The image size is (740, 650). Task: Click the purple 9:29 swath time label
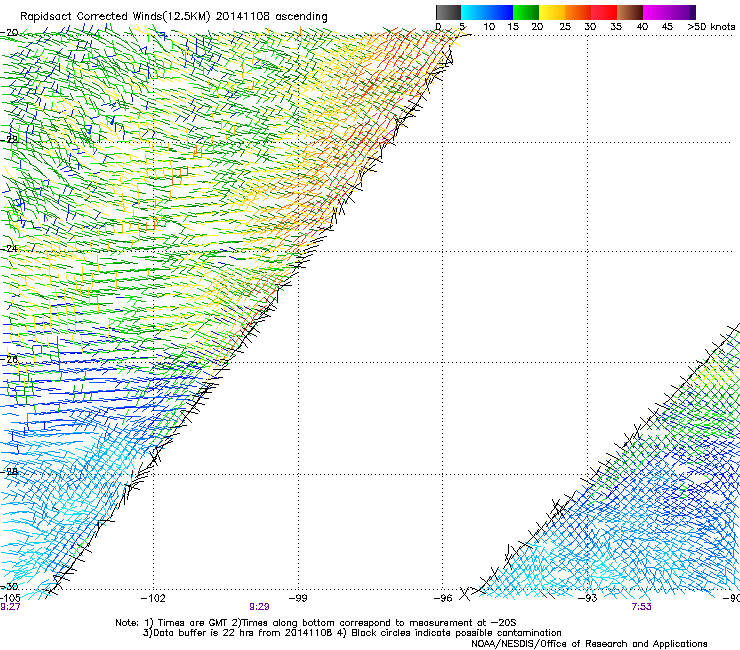point(259,607)
